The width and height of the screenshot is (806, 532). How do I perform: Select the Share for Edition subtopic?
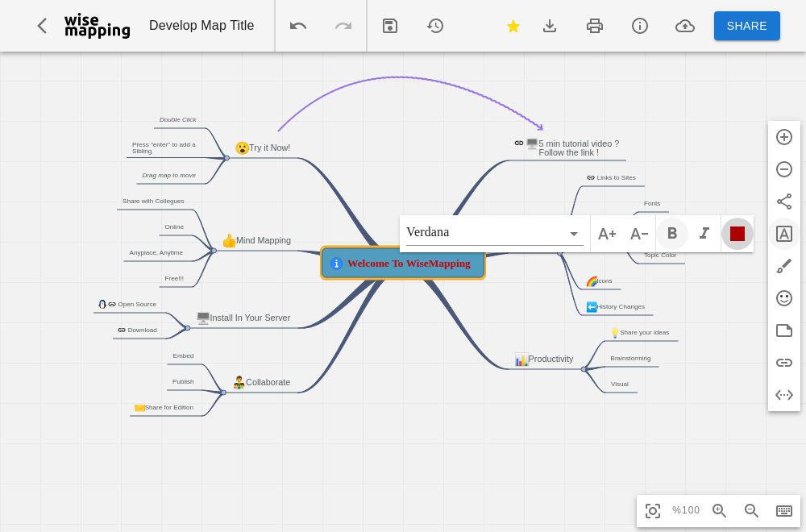pos(169,408)
